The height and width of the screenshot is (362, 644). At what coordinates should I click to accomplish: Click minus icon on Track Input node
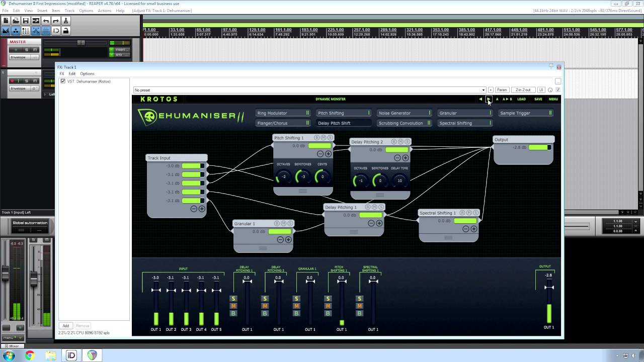click(x=194, y=209)
